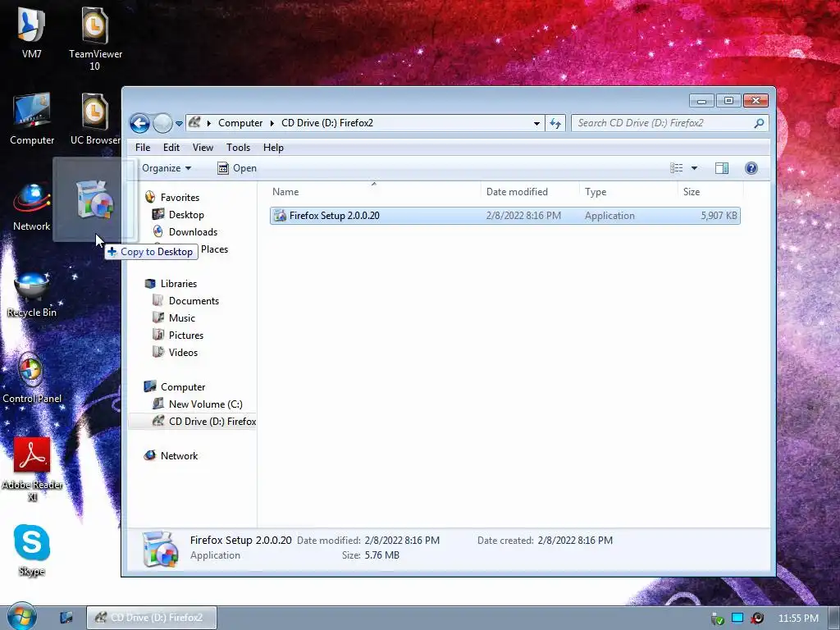This screenshot has width=840, height=630.
Task: Sort by the Date modified column
Action: (x=517, y=192)
